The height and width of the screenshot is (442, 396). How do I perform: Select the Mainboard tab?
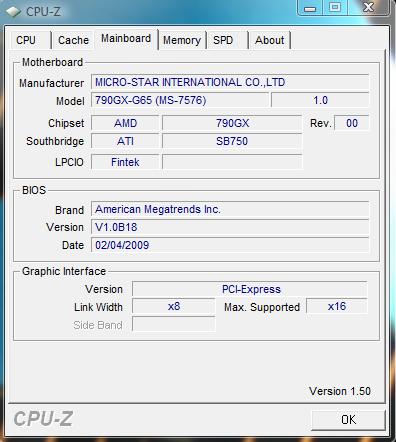126,39
